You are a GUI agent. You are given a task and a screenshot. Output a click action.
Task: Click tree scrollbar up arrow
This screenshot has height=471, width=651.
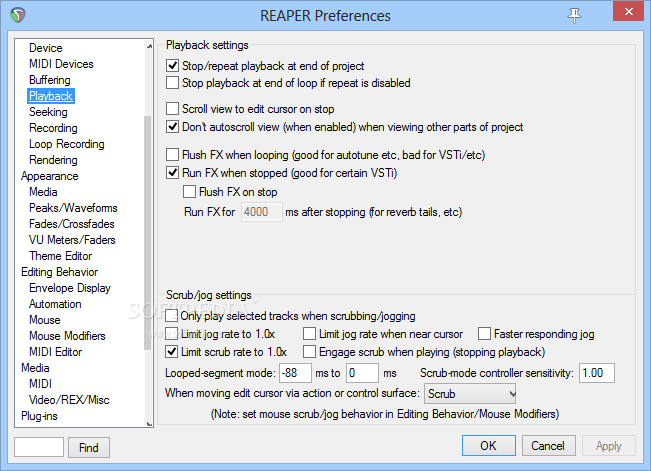pyautogui.click(x=149, y=46)
